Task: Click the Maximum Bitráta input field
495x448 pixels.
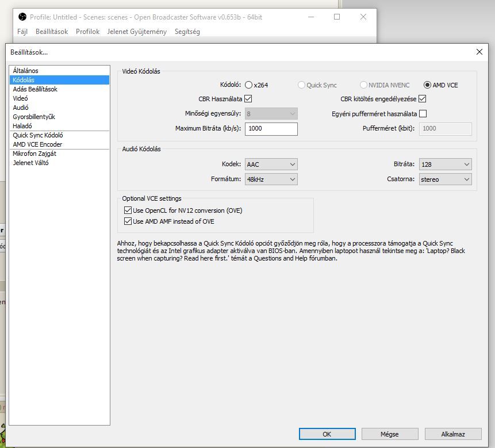Action: (x=271, y=128)
